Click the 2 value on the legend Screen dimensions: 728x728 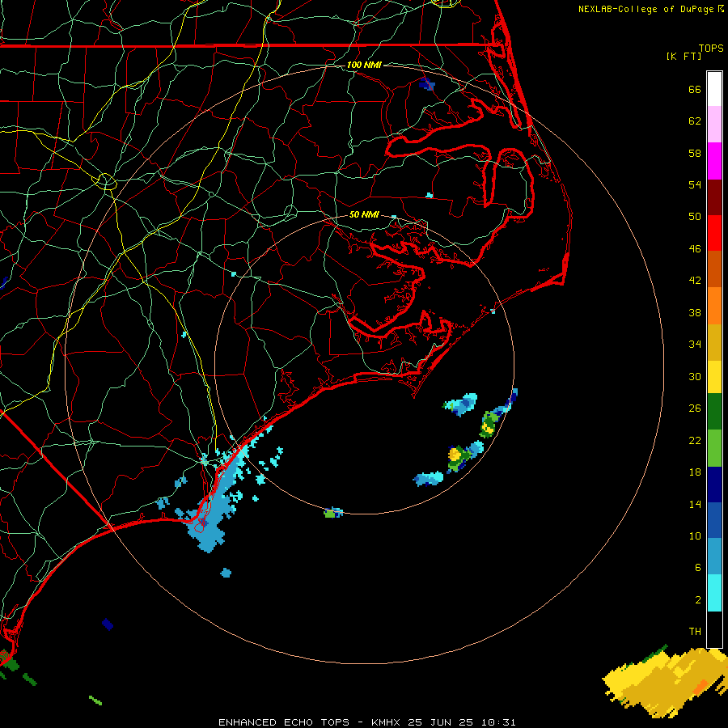(698, 600)
